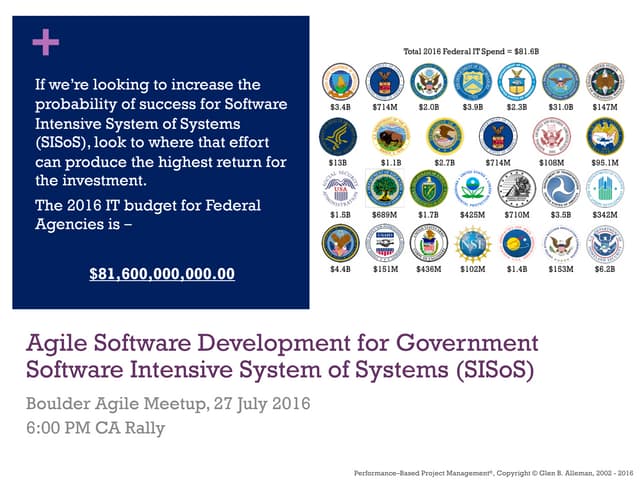Screen dimensions: 640x480
Task: Select 'Software Intensive System of Systems (SISoS)' title line
Action: tap(280, 370)
